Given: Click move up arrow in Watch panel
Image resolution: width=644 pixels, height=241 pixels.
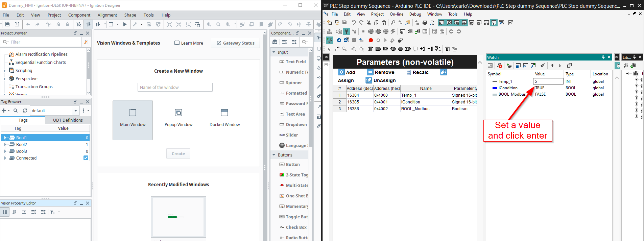Looking at the screenshot, I should (552, 66).
